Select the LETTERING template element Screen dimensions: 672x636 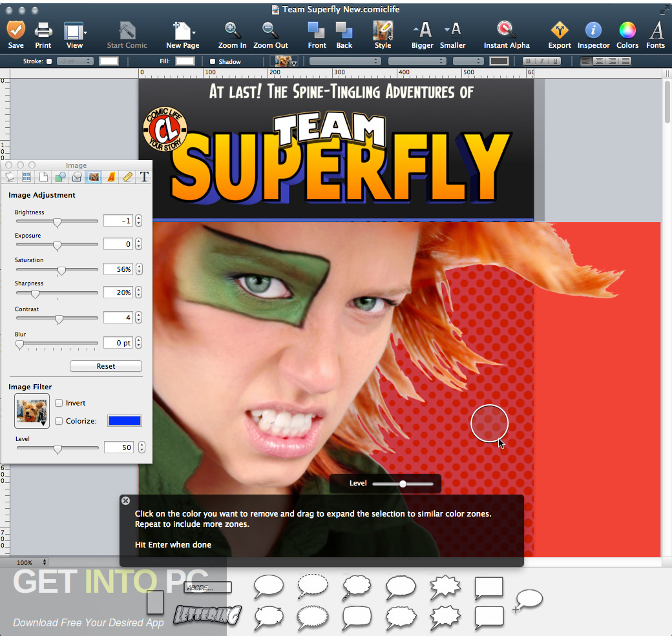pyautogui.click(x=207, y=615)
